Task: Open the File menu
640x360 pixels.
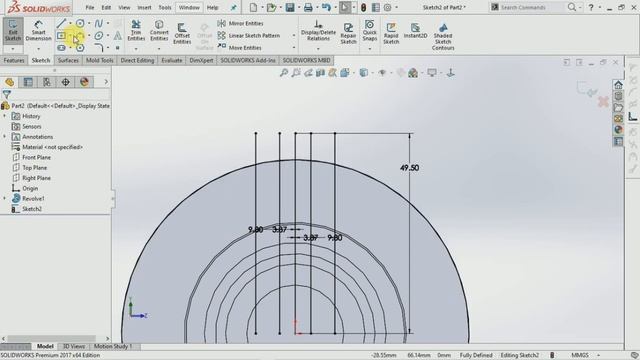Action: pyautogui.click(x=90, y=7)
